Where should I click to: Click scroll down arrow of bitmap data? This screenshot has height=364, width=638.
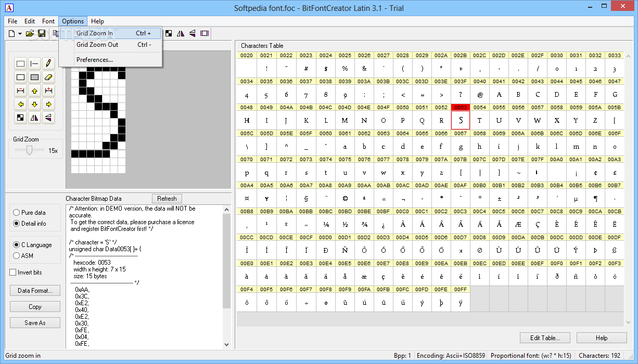tap(226, 344)
